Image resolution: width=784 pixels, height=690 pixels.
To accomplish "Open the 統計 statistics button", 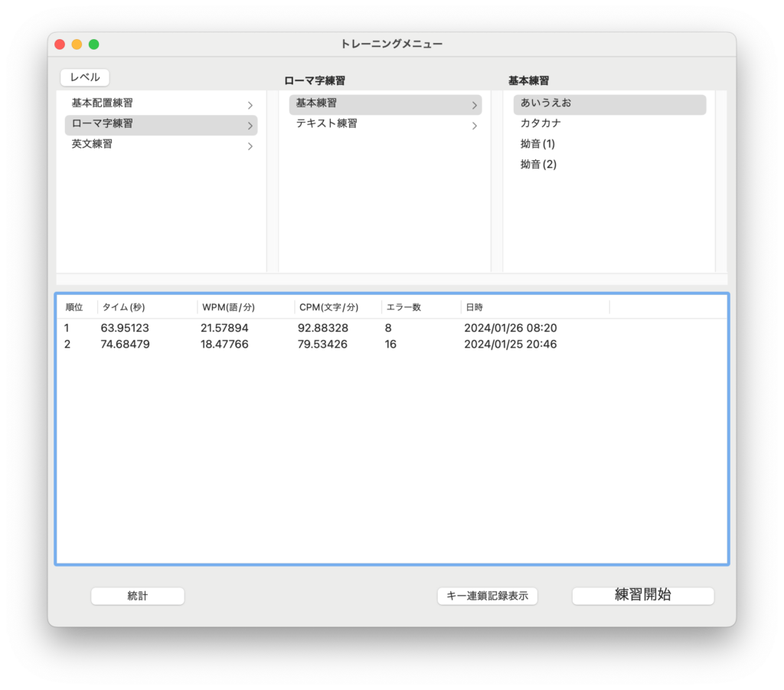I will point(138,596).
